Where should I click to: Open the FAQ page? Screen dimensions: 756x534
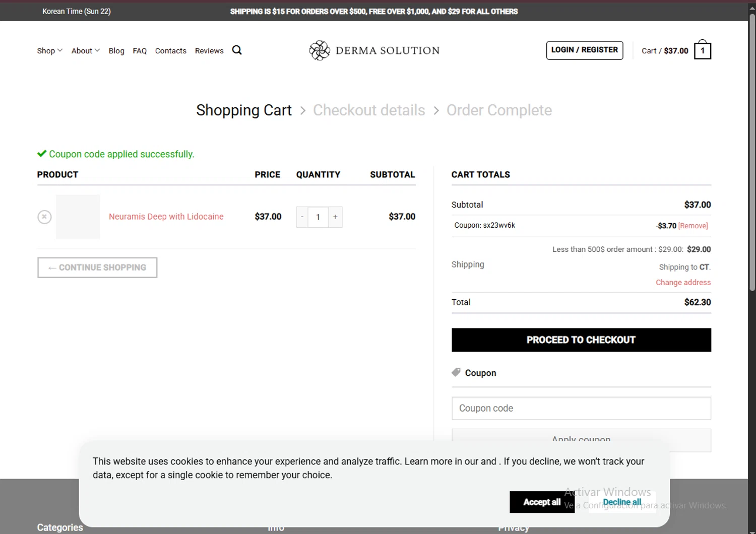tap(140, 50)
